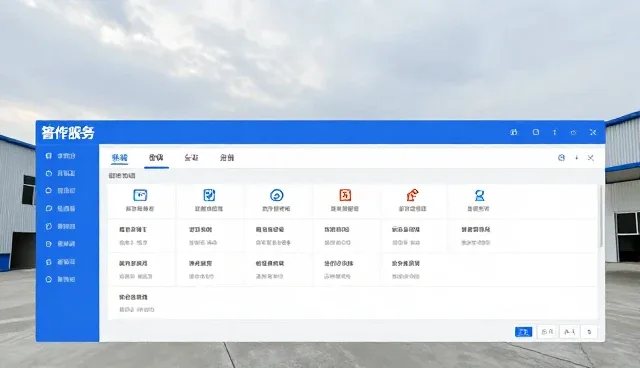Click the vertical scrollbar of the card grid
The height and width of the screenshot is (368, 640).
(x=601, y=216)
